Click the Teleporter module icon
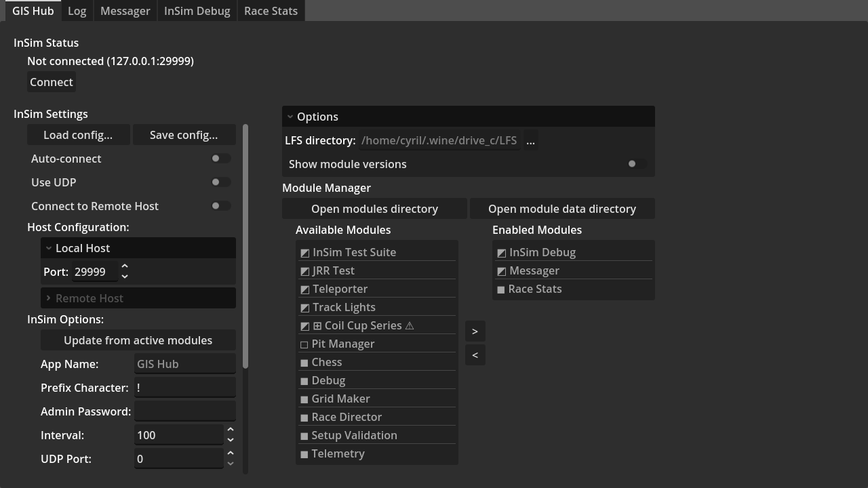Viewport: 868px width, 488px height. pyautogui.click(x=304, y=289)
